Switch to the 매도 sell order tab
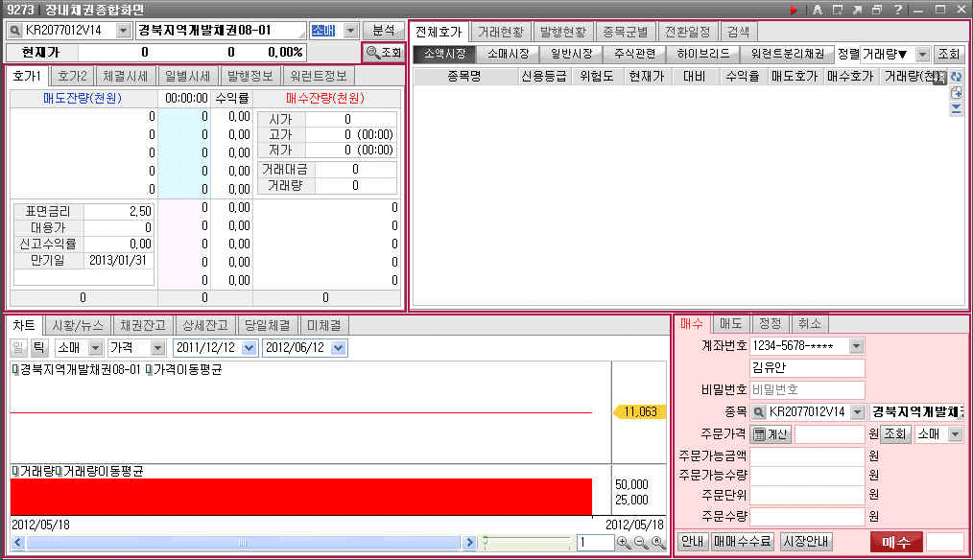Viewport: 973px width, 560px height. point(731,324)
